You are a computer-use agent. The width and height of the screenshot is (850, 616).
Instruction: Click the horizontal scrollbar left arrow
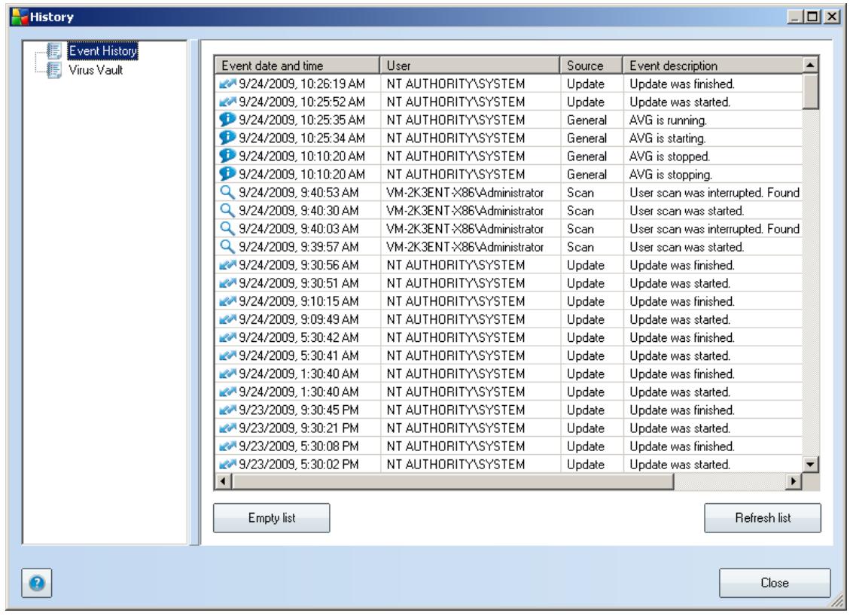[224, 481]
